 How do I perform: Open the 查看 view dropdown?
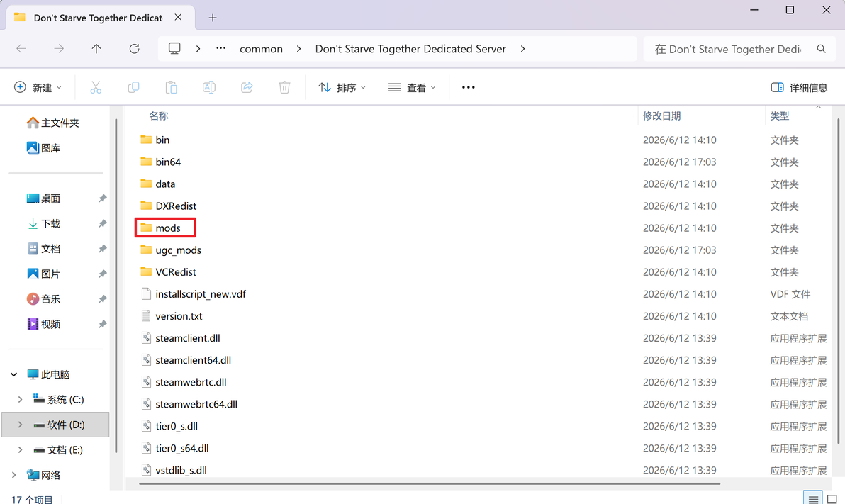point(412,87)
